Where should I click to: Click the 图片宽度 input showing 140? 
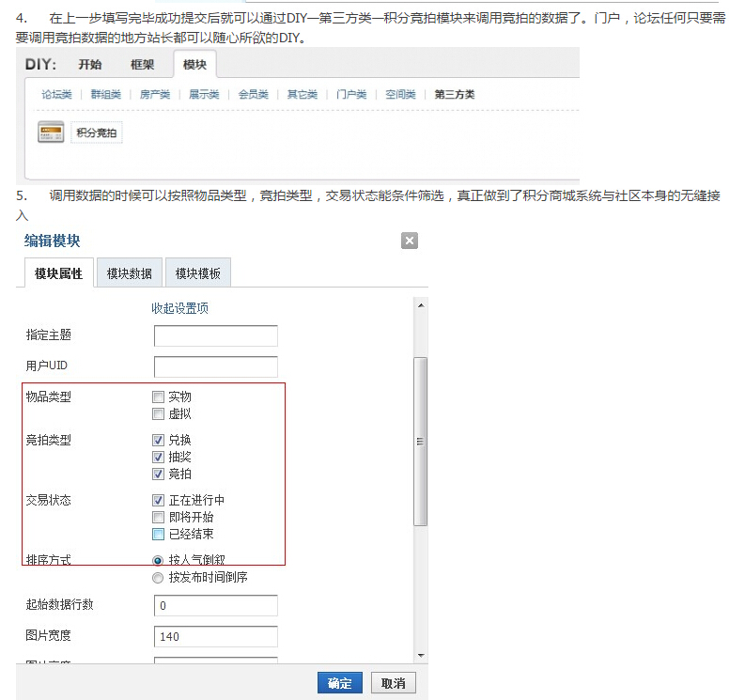(x=216, y=636)
